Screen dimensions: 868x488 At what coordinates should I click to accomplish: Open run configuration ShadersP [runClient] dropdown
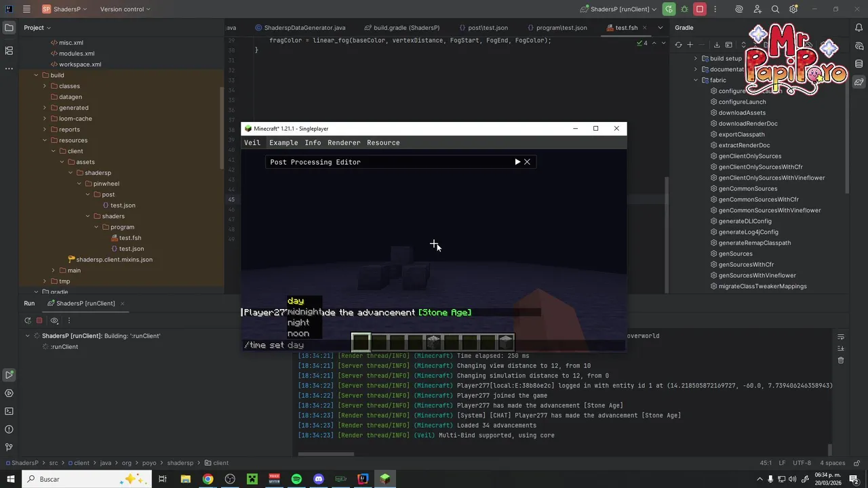(x=618, y=9)
